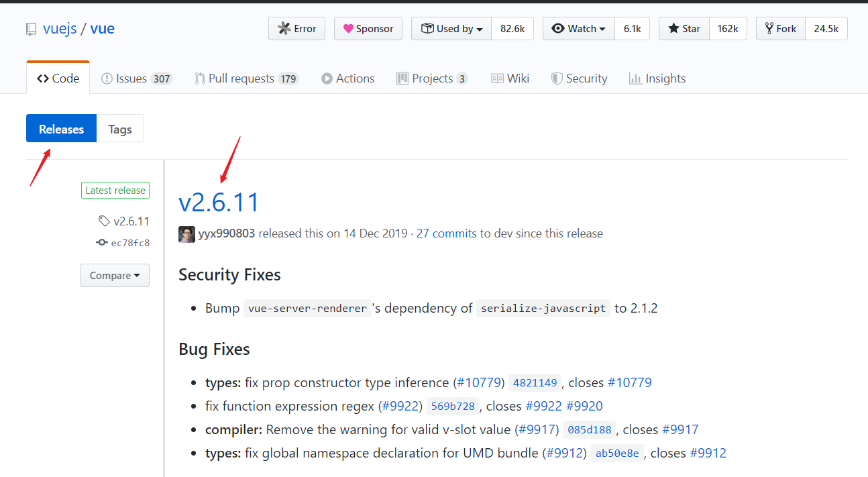Fork the vue repository
Image resolution: width=868 pixels, height=477 pixels.
[x=780, y=29]
